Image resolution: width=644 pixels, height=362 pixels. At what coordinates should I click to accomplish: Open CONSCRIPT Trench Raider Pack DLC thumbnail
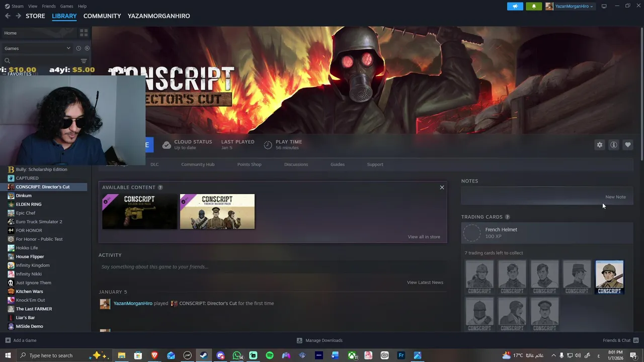[x=217, y=212]
